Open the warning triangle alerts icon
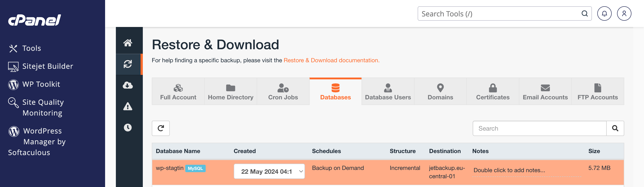The width and height of the screenshot is (644, 187). pyautogui.click(x=128, y=107)
